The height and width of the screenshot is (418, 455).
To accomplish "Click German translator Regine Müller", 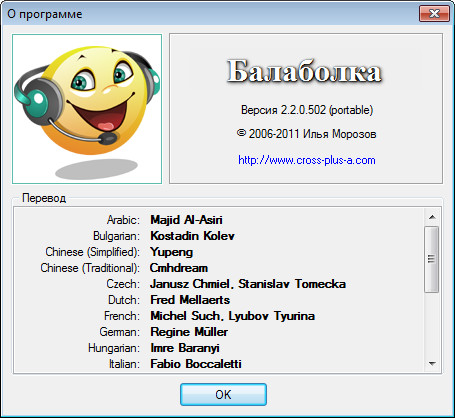I will click(189, 332).
